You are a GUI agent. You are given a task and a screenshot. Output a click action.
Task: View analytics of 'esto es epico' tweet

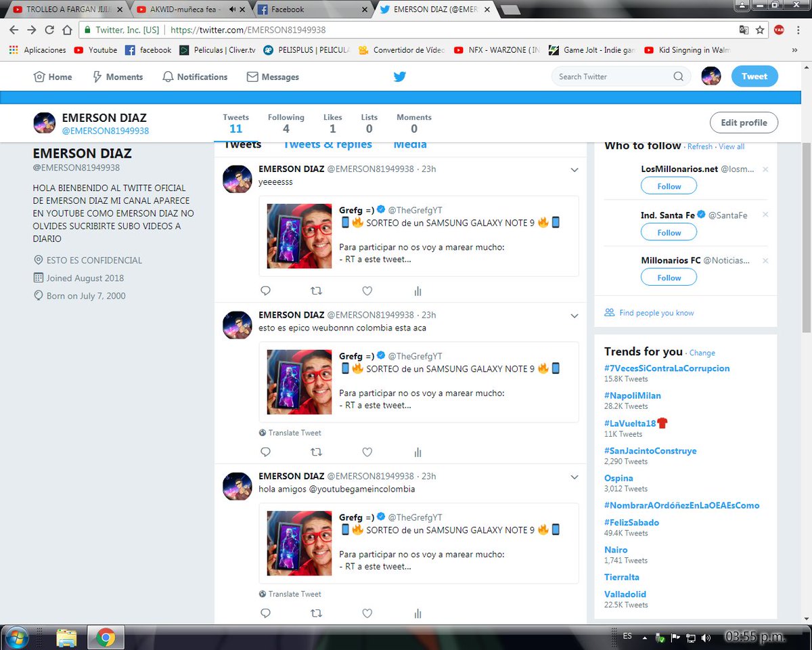pos(418,452)
